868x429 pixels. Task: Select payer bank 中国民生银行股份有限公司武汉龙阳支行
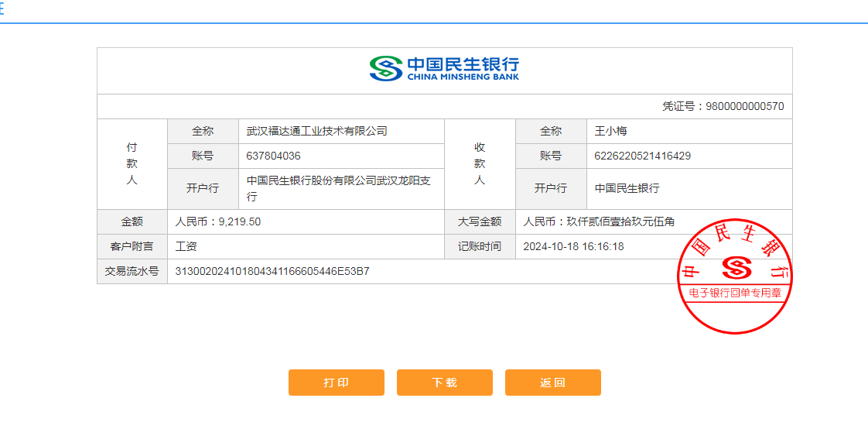coord(338,189)
